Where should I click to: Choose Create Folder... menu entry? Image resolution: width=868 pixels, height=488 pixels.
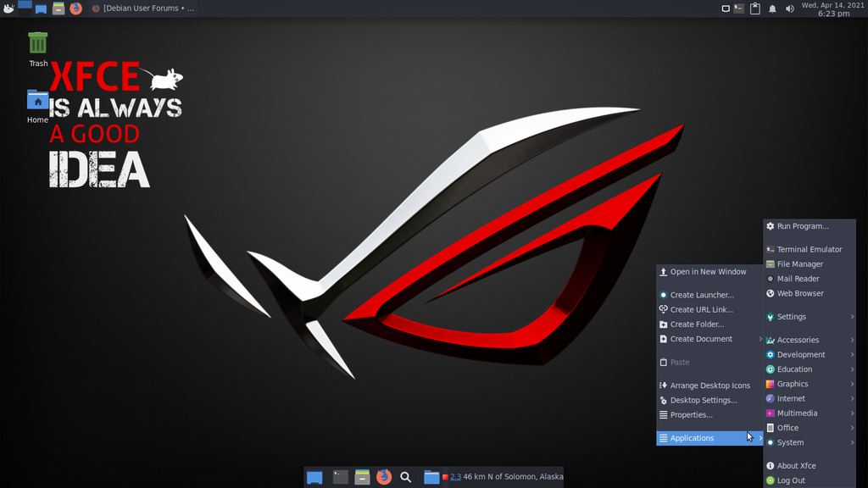pos(709,324)
